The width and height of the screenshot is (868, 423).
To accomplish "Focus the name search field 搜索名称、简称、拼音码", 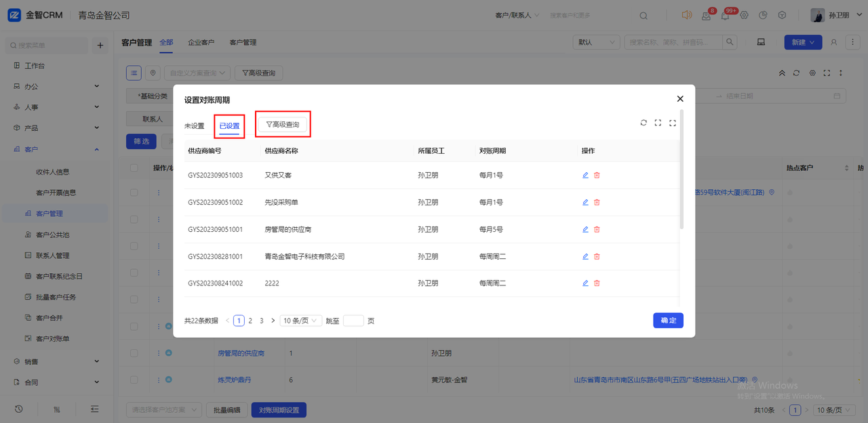I will 674,42.
